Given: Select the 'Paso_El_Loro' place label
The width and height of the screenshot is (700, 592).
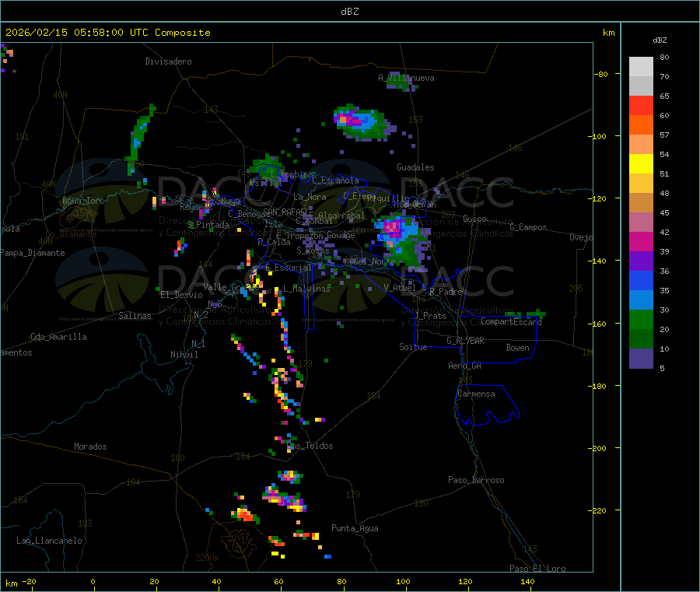Looking at the screenshot, I should (537, 569).
